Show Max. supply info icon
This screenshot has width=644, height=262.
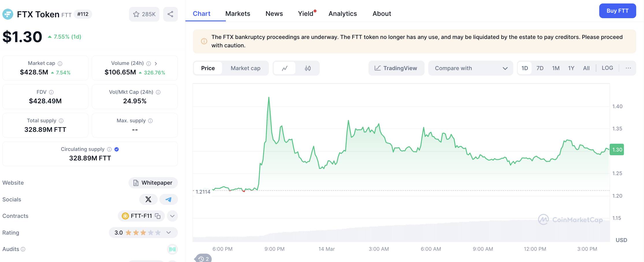click(x=150, y=121)
